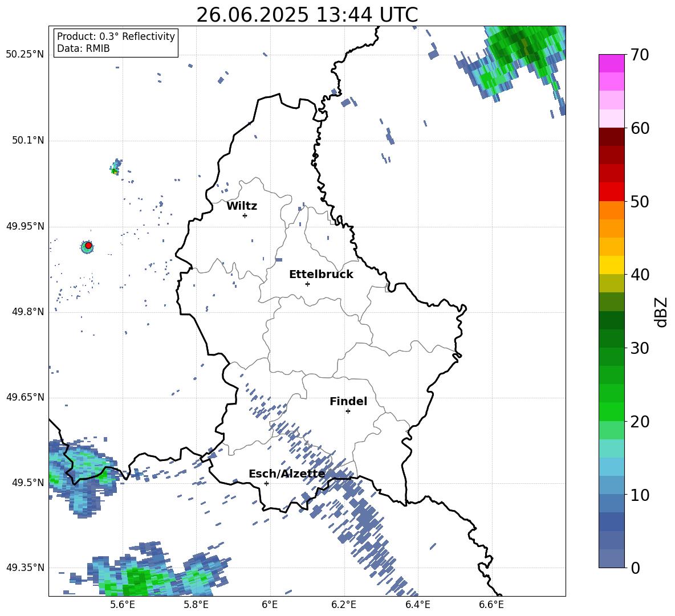The width and height of the screenshot is (675, 616).
Task: Click the Esch/Alzette station cross marker
Action: coord(266,483)
